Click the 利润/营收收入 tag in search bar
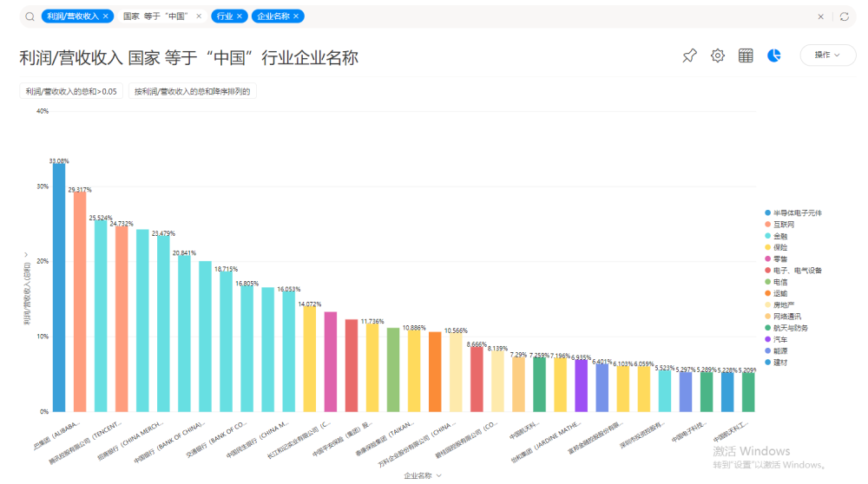Image resolution: width=868 pixels, height=484 pixels. [x=73, y=16]
